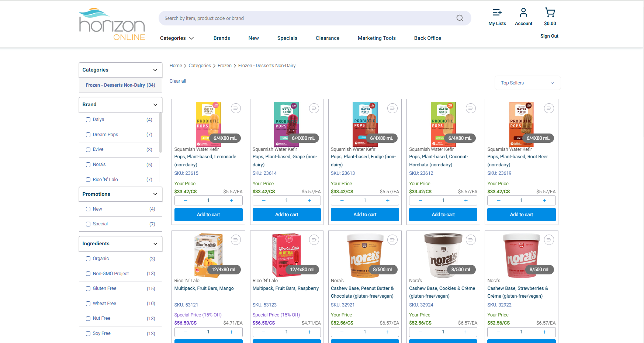Toggle the Gluten Free filter
This screenshot has height=343, width=644.
point(88,288)
